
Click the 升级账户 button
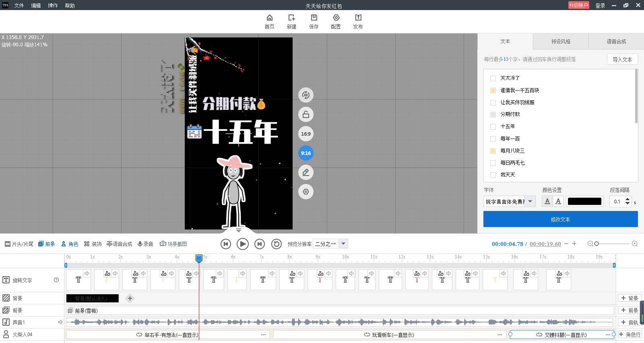click(579, 5)
